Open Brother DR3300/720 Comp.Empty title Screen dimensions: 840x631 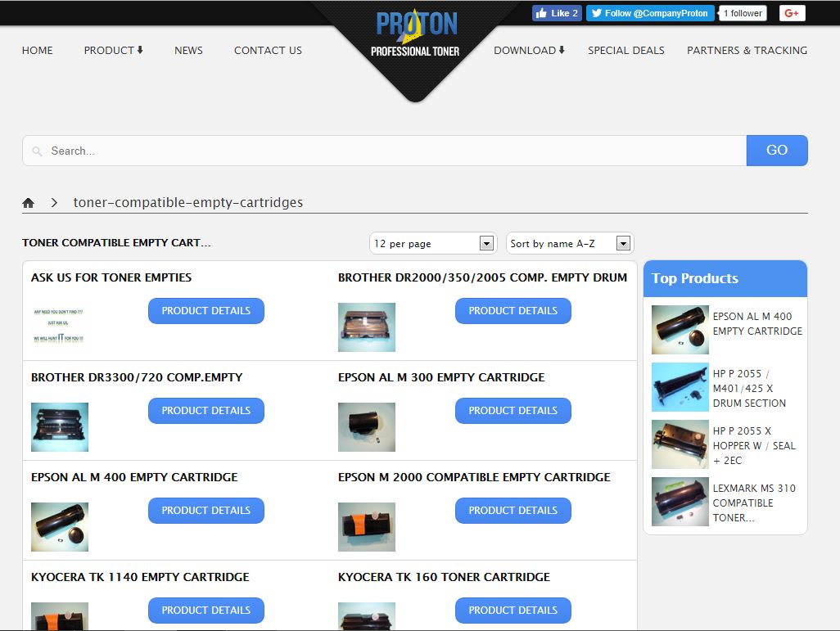(x=137, y=377)
